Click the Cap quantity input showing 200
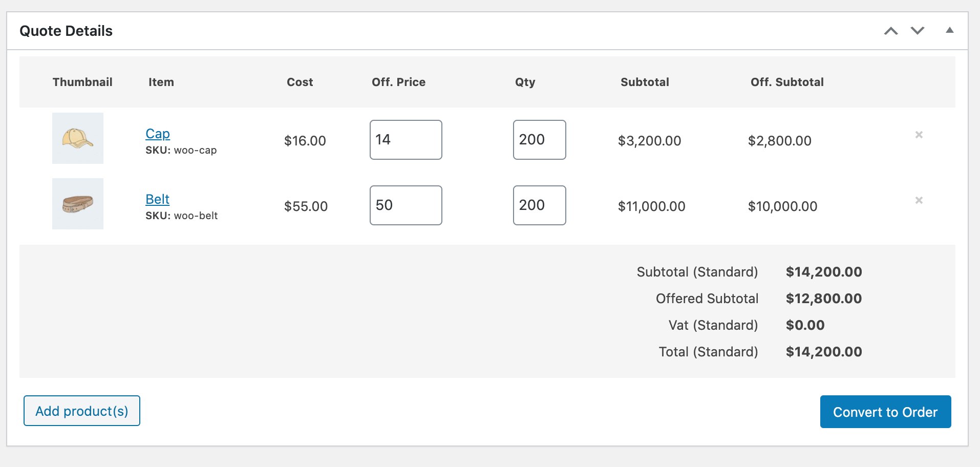Screen dimensions: 980x467 pyautogui.click(x=539, y=140)
